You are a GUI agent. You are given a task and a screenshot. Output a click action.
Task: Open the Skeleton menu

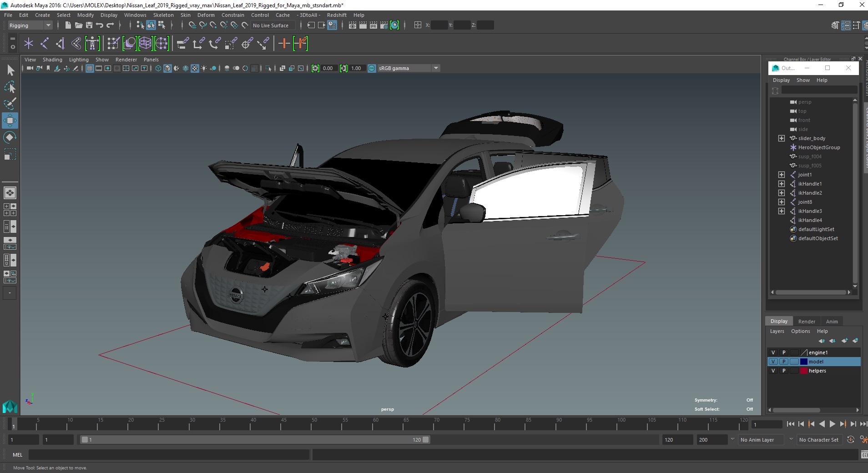(x=163, y=15)
